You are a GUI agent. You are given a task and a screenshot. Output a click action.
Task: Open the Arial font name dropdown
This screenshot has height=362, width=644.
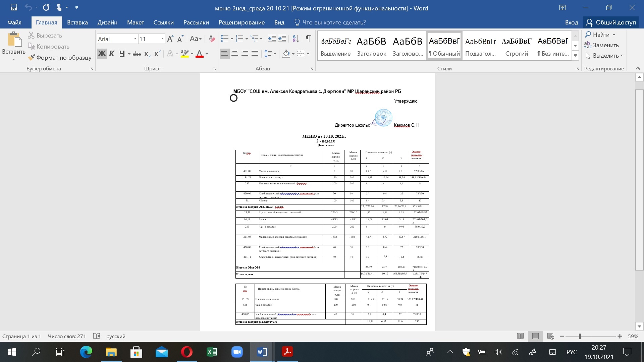(135, 39)
